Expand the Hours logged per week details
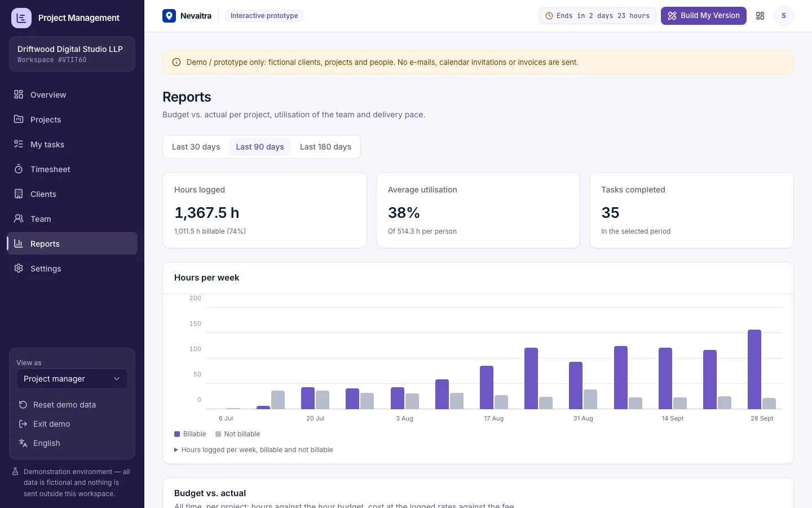812x508 pixels. click(x=254, y=450)
